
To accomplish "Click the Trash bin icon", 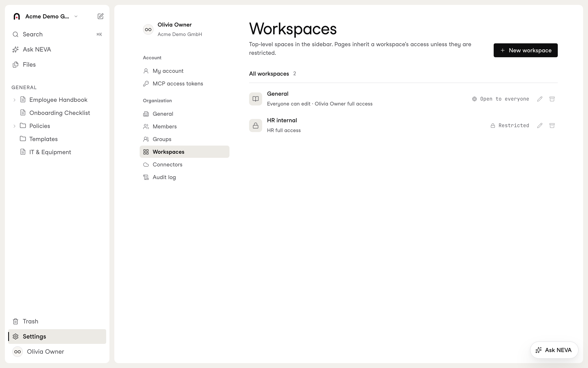I will [x=16, y=321].
